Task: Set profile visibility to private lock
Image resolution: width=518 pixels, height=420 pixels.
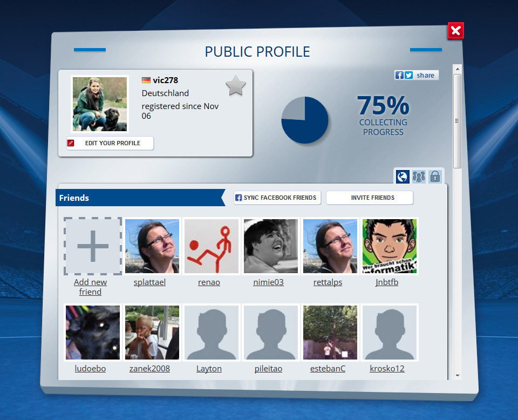Action: pos(435,177)
